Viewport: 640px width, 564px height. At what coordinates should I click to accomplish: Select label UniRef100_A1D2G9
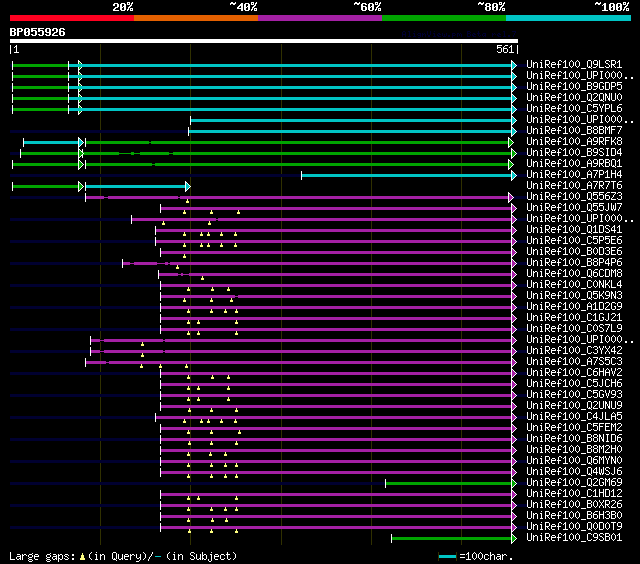574,307
